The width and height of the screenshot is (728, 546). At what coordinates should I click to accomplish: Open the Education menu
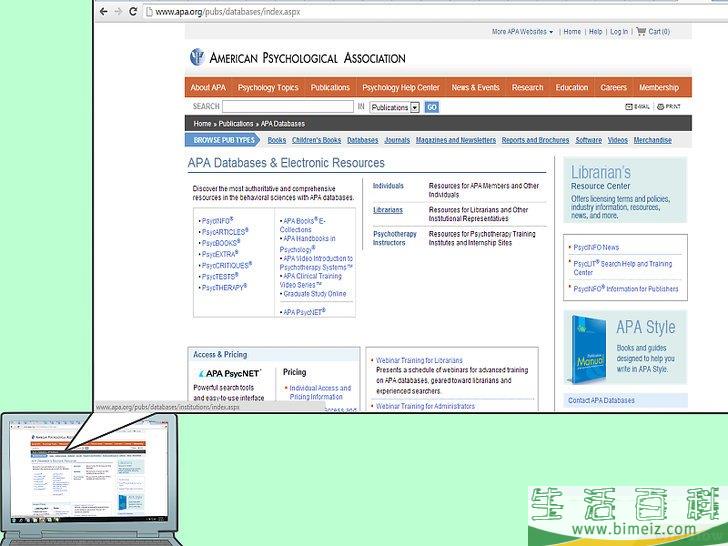pyautogui.click(x=572, y=87)
